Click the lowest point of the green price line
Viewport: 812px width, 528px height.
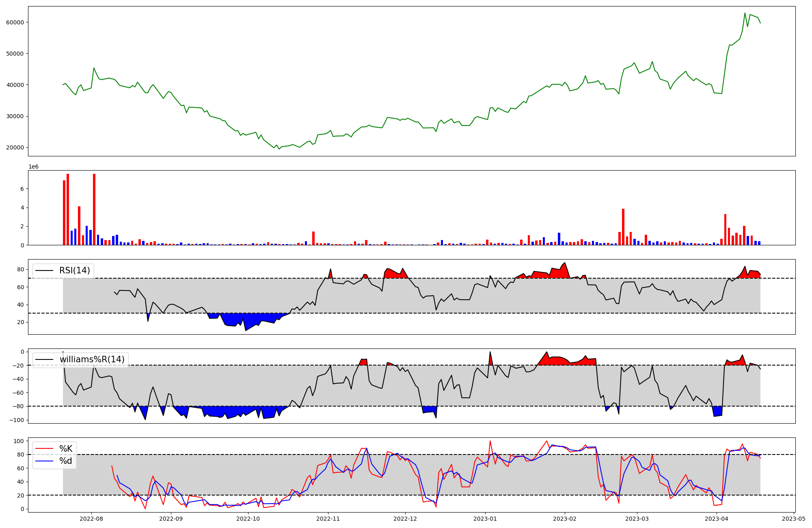click(279, 149)
